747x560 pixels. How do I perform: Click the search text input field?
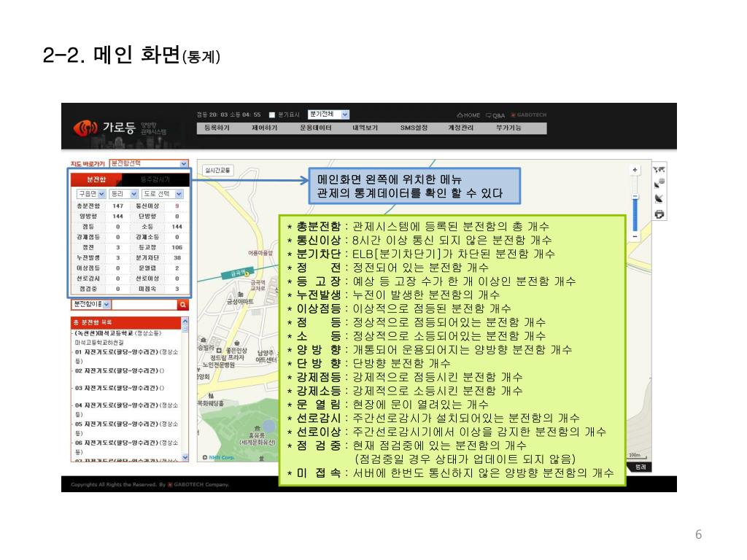click(x=144, y=305)
